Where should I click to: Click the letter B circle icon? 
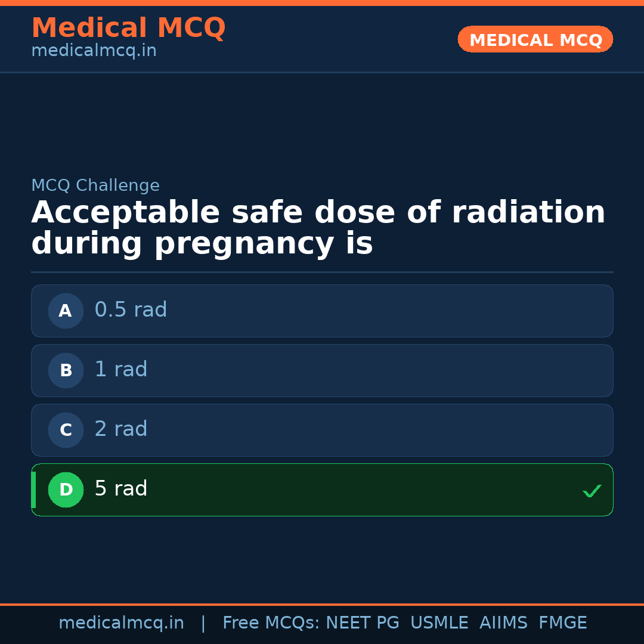[66, 370]
